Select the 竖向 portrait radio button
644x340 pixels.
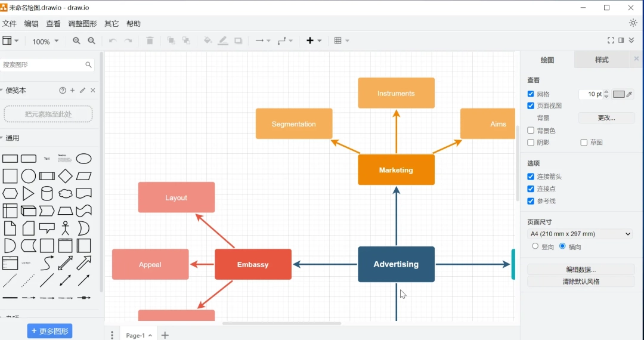535,246
